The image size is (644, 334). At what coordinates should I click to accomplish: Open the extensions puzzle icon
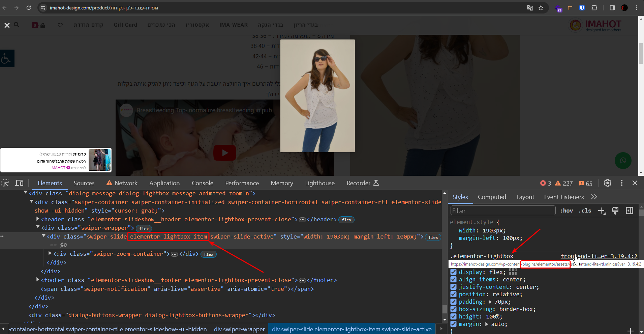[x=594, y=8]
